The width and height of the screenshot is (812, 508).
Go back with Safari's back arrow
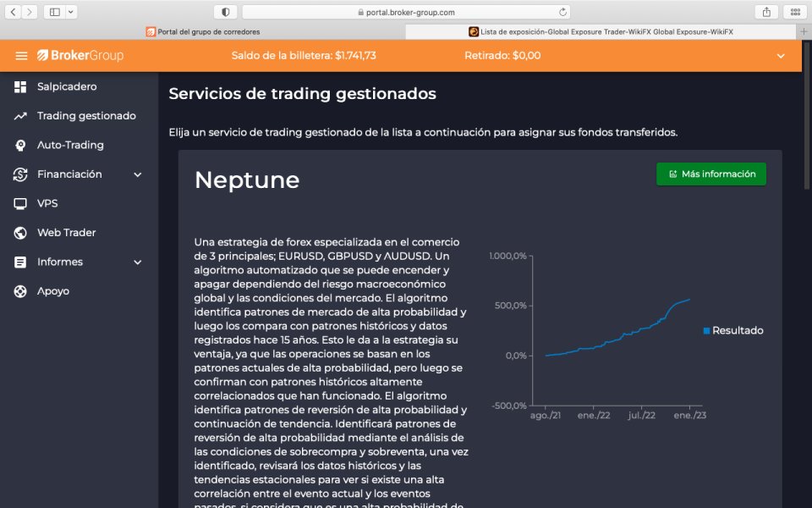click(13, 12)
